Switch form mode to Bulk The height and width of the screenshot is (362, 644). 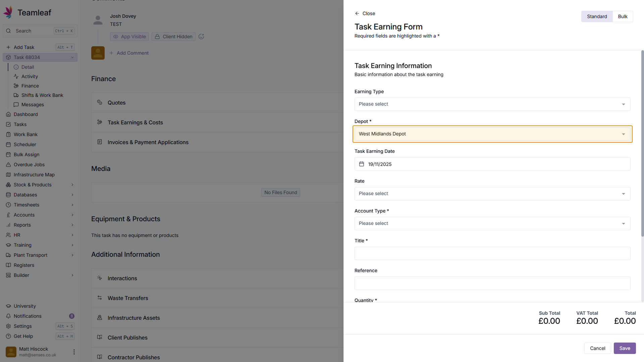click(623, 16)
